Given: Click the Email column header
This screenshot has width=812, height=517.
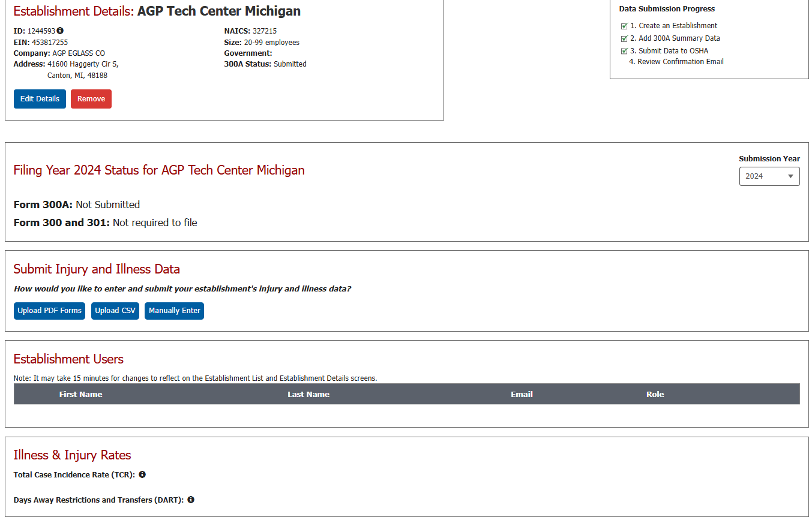Looking at the screenshot, I should (x=522, y=394).
